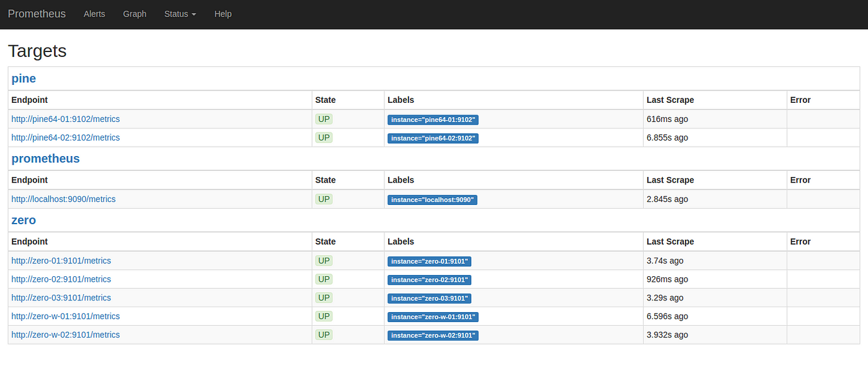The image size is (868, 379).
Task: Click the Labels header in prometheus table
Action: (x=401, y=180)
